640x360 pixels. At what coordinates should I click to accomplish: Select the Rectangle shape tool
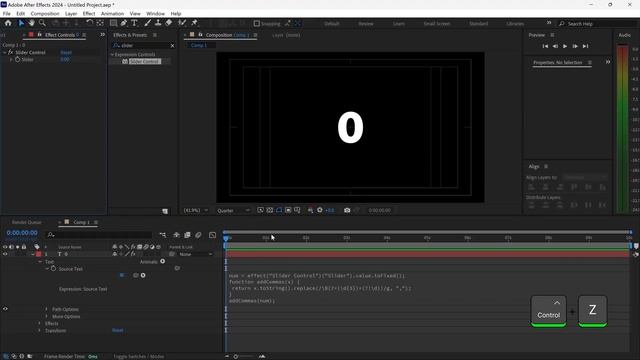point(113,23)
